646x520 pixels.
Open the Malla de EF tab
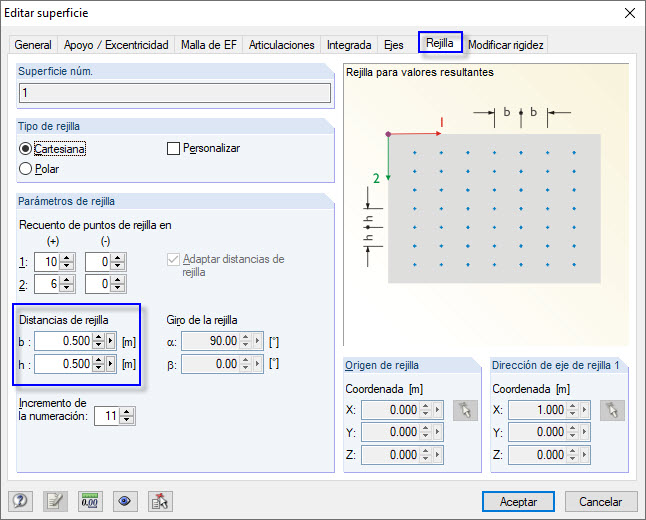(209, 45)
